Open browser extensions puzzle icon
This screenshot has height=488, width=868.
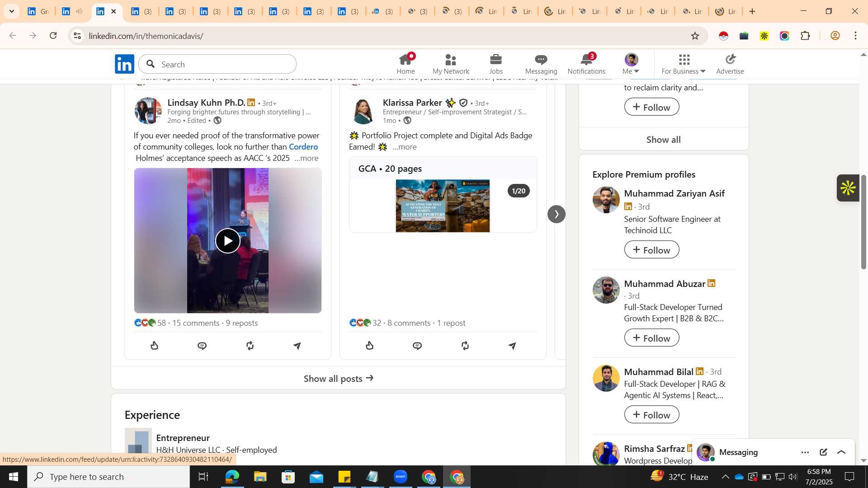tap(805, 36)
